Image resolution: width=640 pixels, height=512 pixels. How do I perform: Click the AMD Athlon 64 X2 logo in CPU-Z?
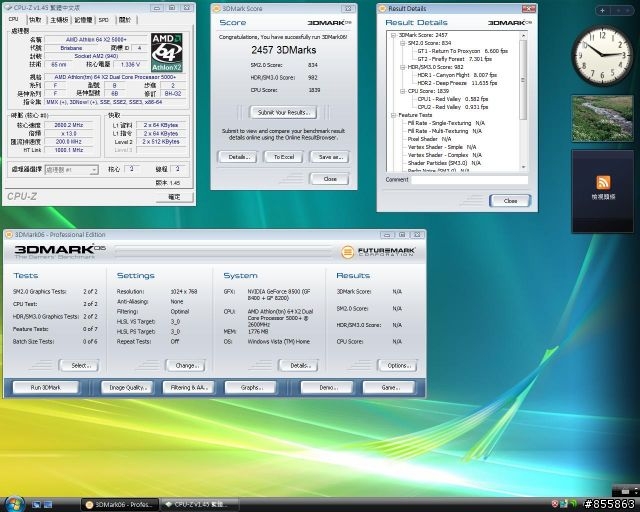coord(167,53)
